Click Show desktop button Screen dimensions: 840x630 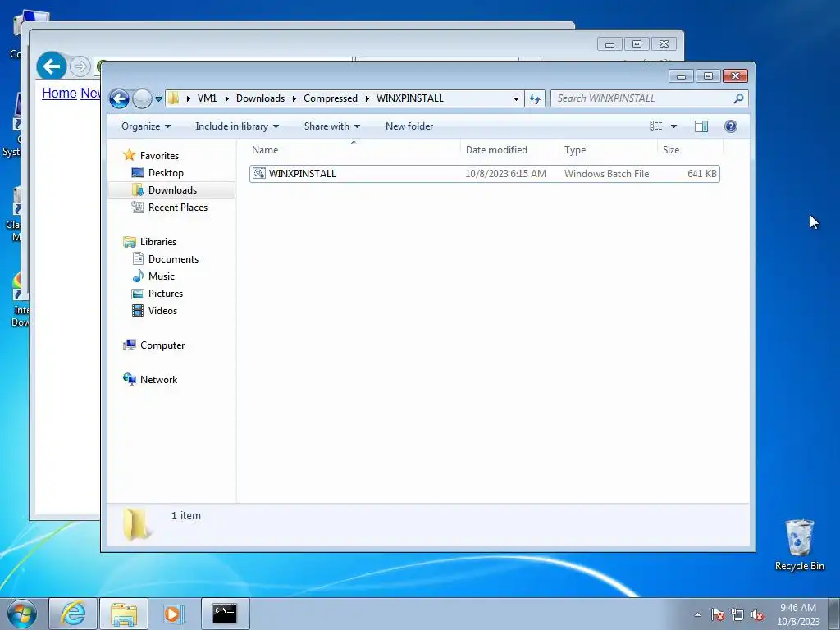(x=834, y=614)
